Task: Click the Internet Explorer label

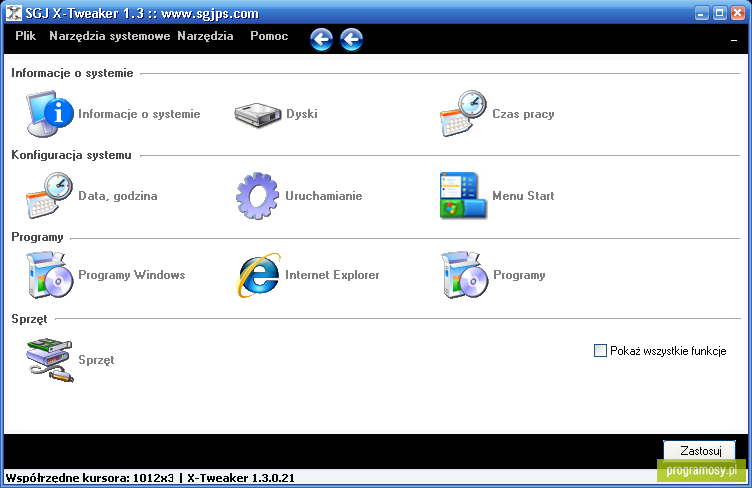Action: (332, 275)
